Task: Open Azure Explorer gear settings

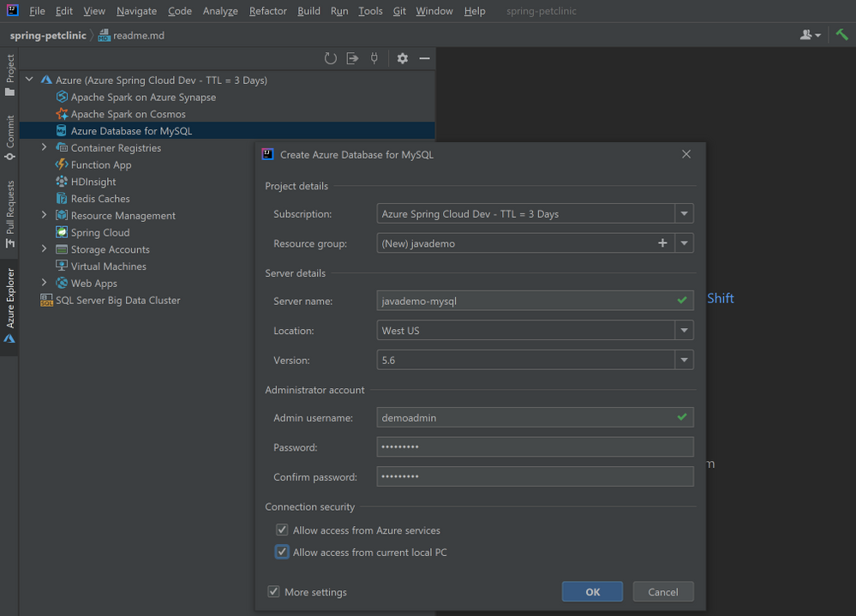Action: (x=403, y=58)
